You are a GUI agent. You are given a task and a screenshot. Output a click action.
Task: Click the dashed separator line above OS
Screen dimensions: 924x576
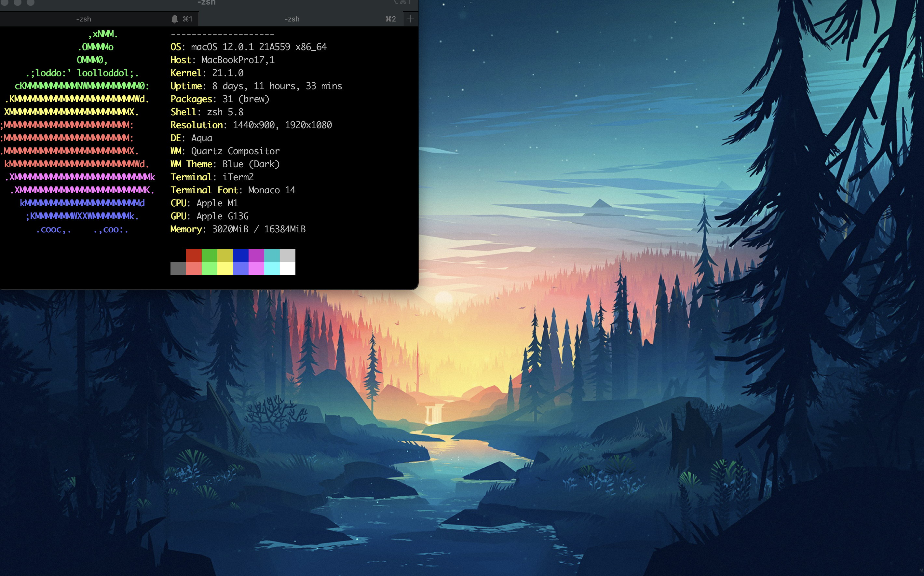pos(223,34)
